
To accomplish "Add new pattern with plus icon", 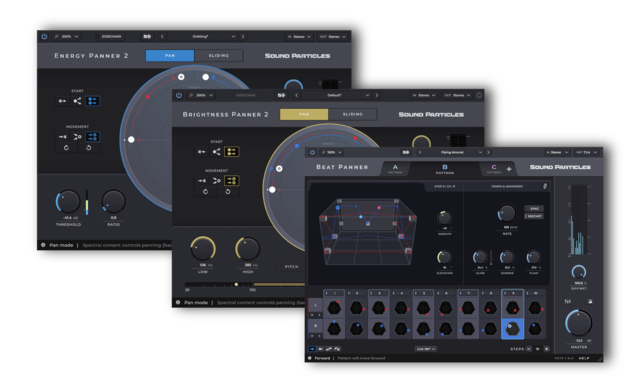I will (509, 169).
